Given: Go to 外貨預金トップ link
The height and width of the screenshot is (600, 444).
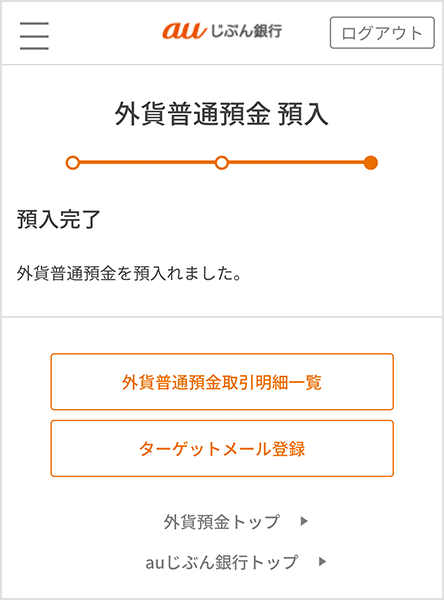Looking at the screenshot, I should click(x=222, y=522).
